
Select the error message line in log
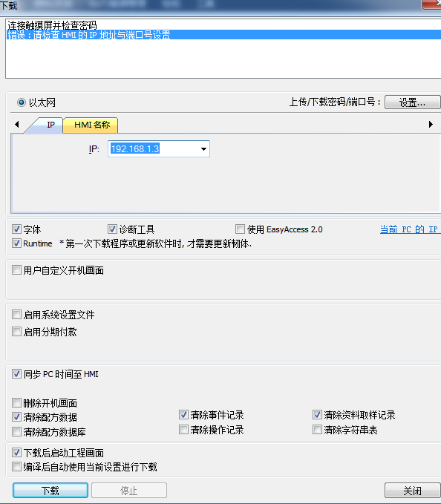coord(223,35)
